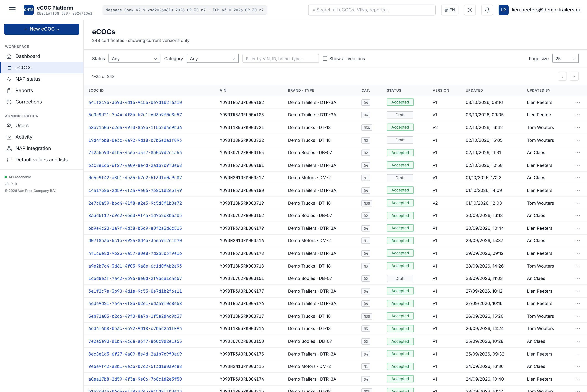Open the hamburger navigation menu icon

point(12,10)
